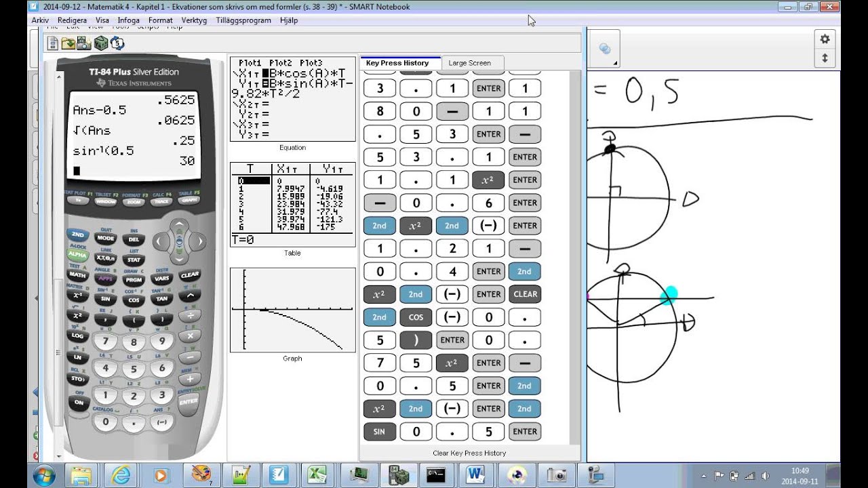
Task: Click the DEL key on the calculator
Action: [134, 239]
